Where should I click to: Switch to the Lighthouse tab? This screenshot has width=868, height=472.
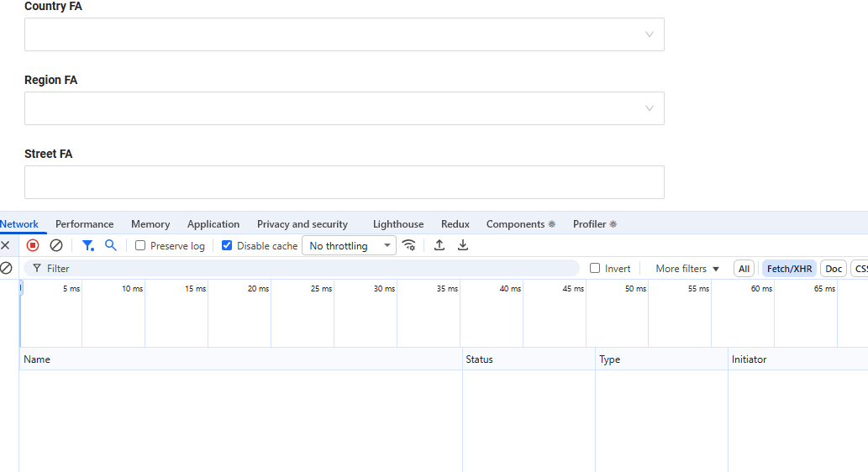[398, 224]
